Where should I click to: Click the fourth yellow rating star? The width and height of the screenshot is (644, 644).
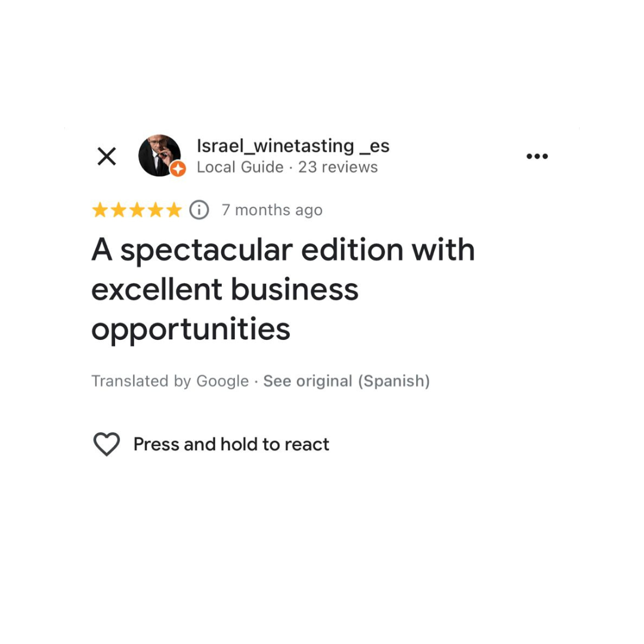(155, 210)
